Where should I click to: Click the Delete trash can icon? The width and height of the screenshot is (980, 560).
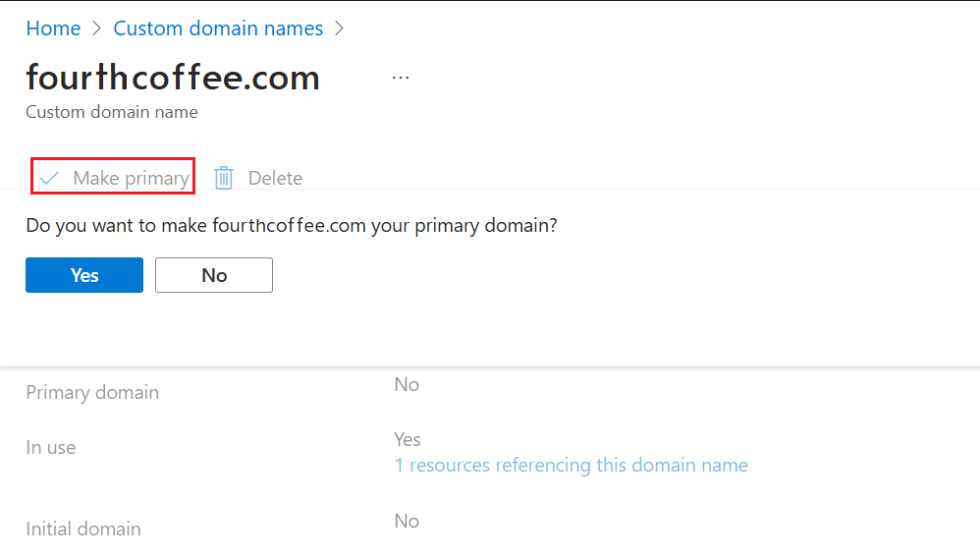pyautogui.click(x=224, y=178)
